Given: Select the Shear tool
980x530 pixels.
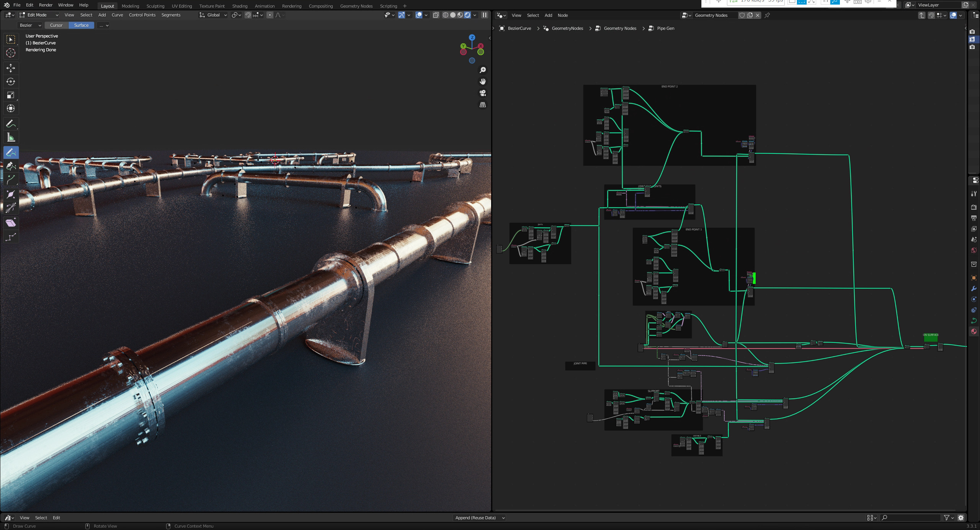Looking at the screenshot, I should click(11, 223).
